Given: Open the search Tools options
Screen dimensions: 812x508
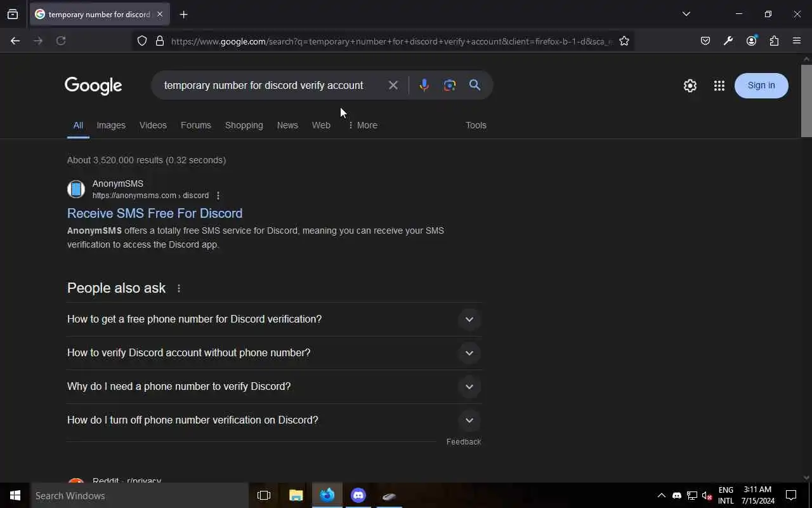Looking at the screenshot, I should (476, 125).
